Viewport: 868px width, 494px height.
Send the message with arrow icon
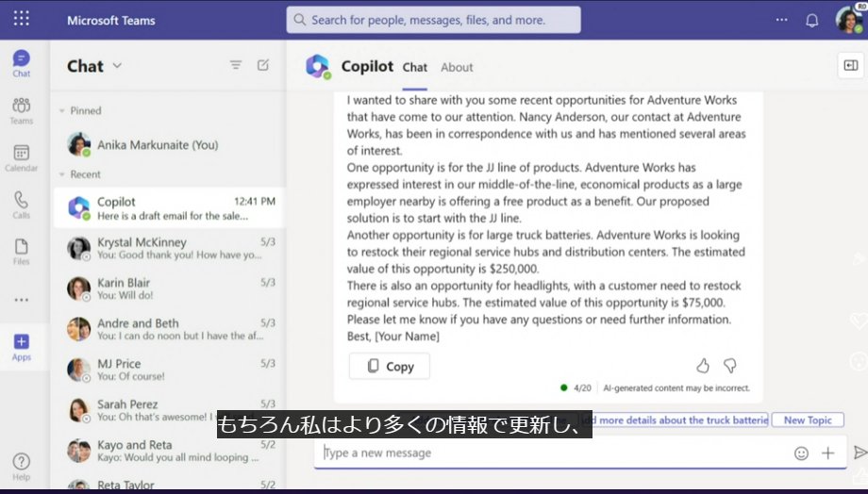coord(860,453)
